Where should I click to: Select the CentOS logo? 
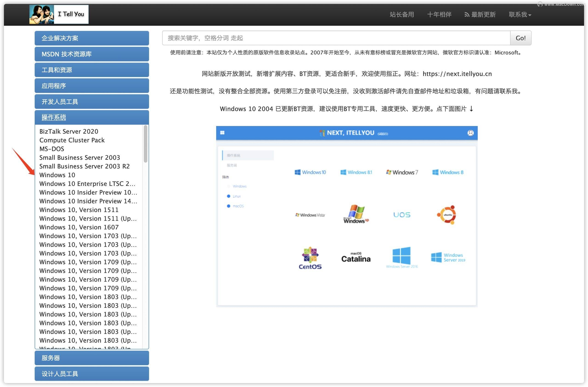pyautogui.click(x=310, y=258)
